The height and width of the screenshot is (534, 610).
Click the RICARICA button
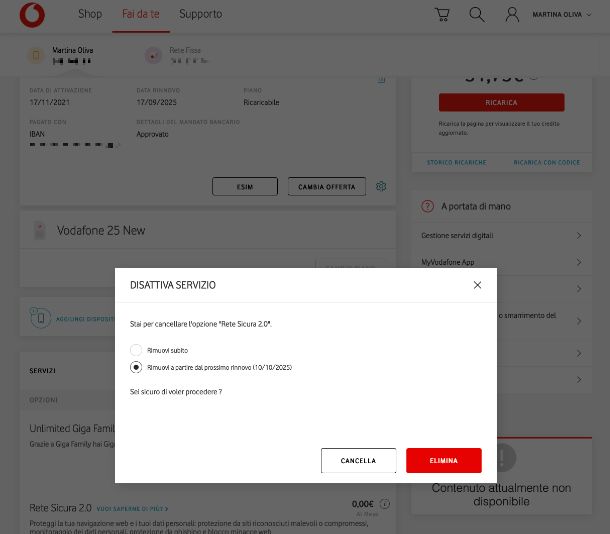coord(501,102)
